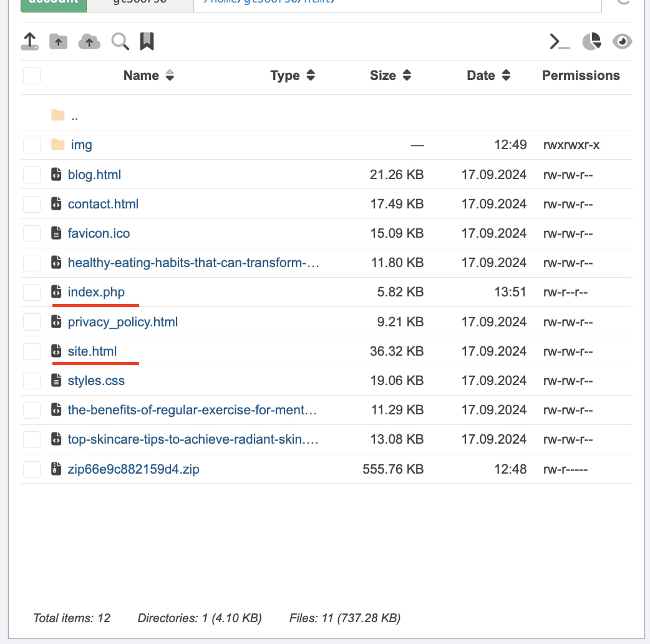
Task: Tick the checkbox next to styles.css
Action: pos(32,381)
